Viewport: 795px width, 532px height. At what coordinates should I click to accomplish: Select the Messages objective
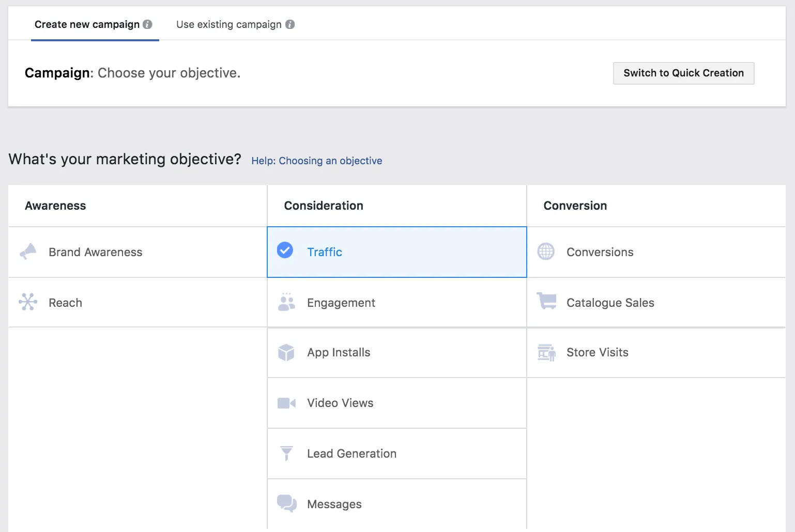click(x=397, y=504)
